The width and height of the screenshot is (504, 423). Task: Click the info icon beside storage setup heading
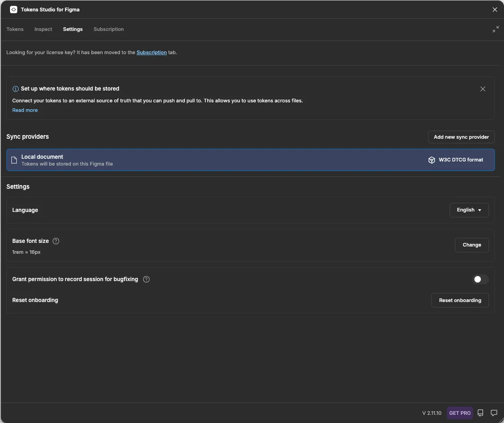(15, 89)
